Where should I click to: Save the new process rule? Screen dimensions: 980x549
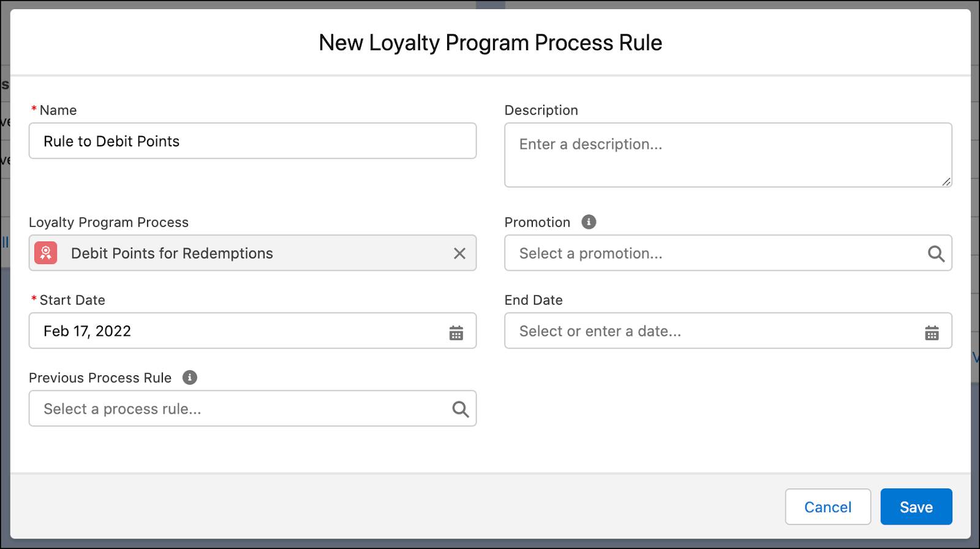916,507
